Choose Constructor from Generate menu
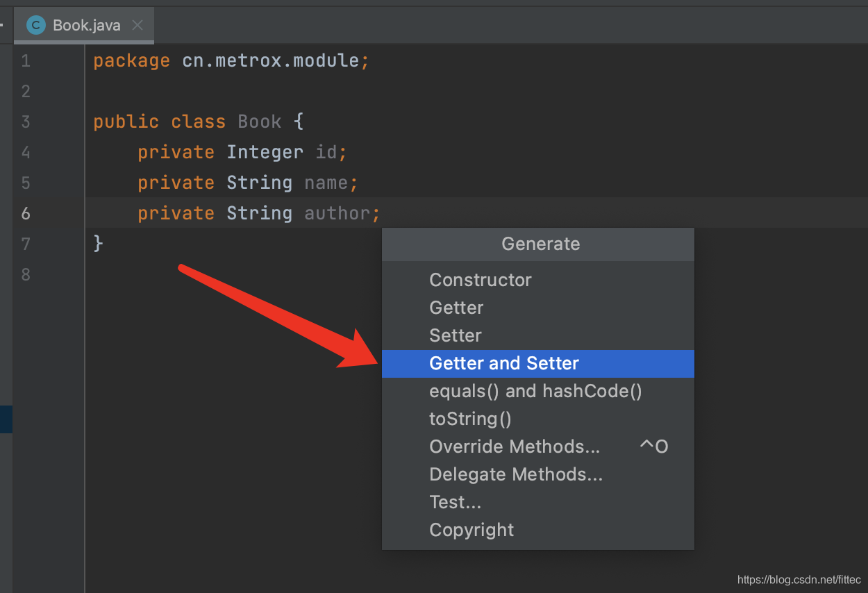 point(538,280)
